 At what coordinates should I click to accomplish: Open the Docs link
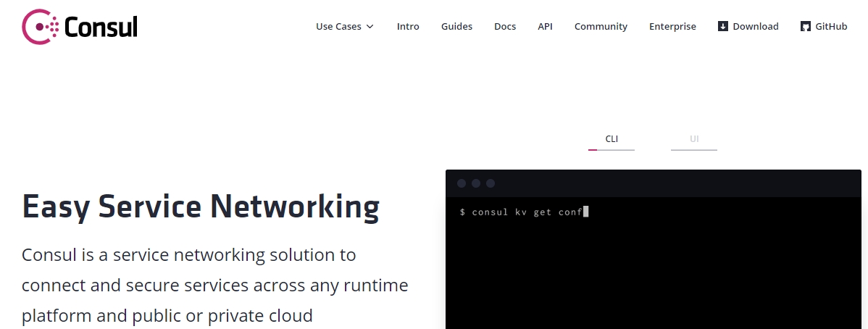pyautogui.click(x=505, y=26)
